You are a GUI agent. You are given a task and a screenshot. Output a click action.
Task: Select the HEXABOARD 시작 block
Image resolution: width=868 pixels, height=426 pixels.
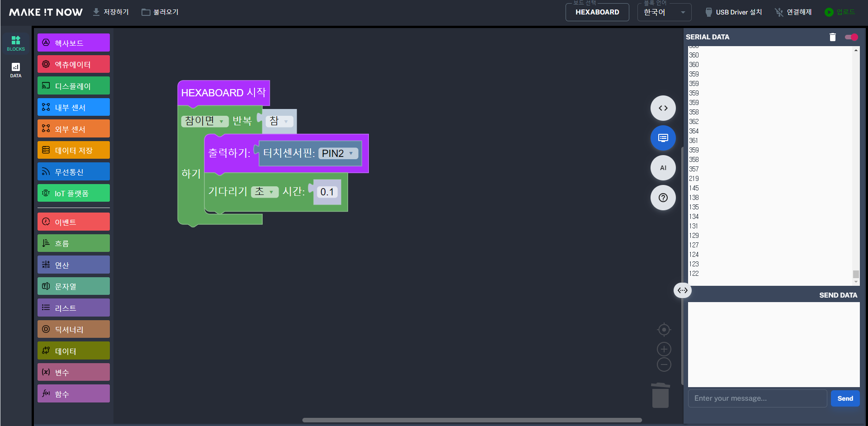pyautogui.click(x=223, y=93)
